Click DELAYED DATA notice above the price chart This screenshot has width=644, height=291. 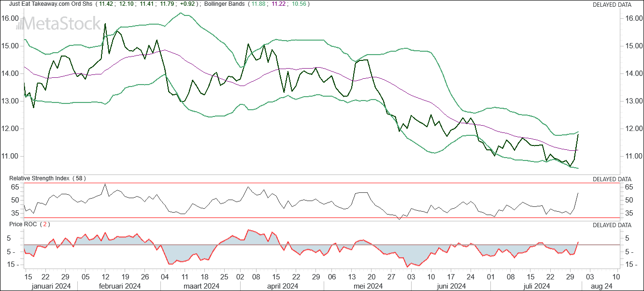[x=612, y=5]
